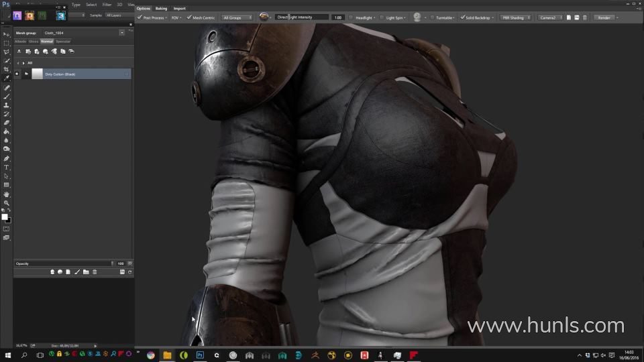The width and height of the screenshot is (644, 362).
Task: Select the Eraser tool
Action: tap(6, 123)
